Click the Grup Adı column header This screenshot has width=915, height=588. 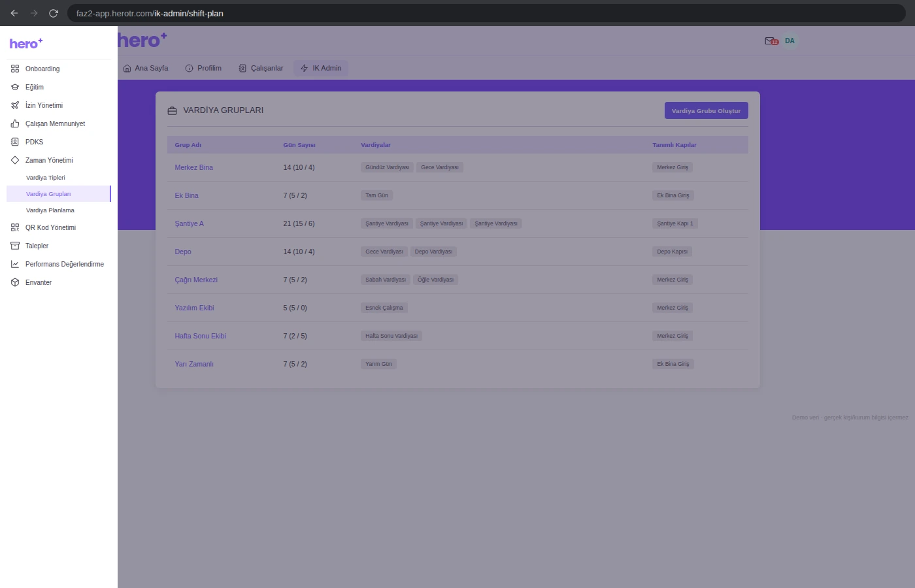tap(188, 145)
